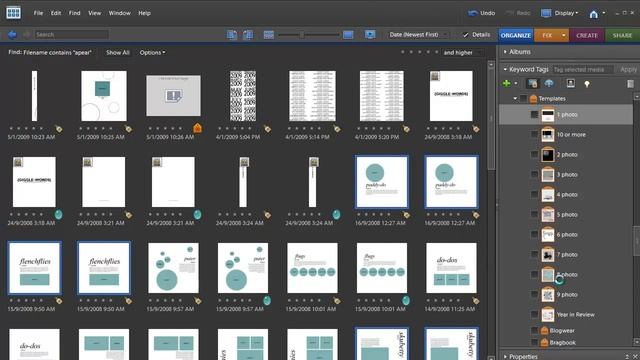Click green plus new tag icon
640x360 pixels.
(507, 84)
